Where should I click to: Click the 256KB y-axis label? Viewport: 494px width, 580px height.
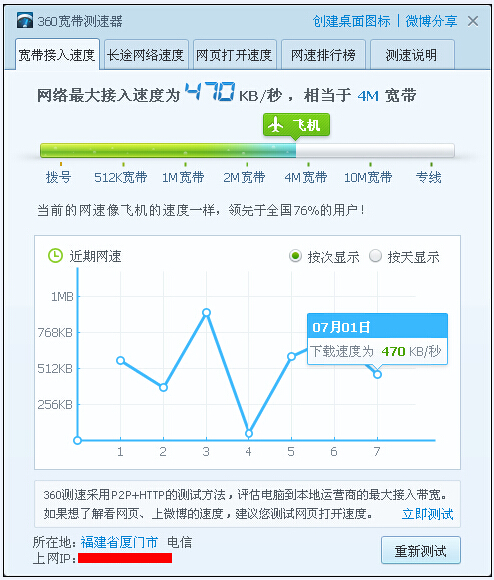(x=55, y=404)
